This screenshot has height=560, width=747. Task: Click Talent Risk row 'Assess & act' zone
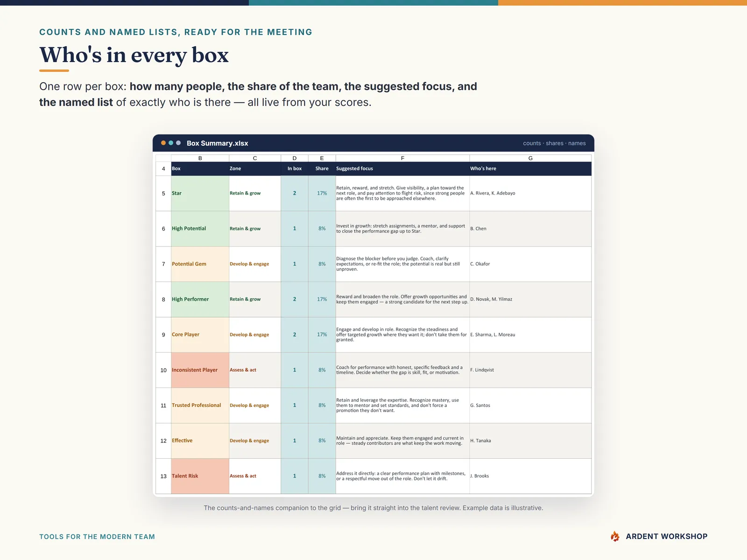[x=255, y=476]
